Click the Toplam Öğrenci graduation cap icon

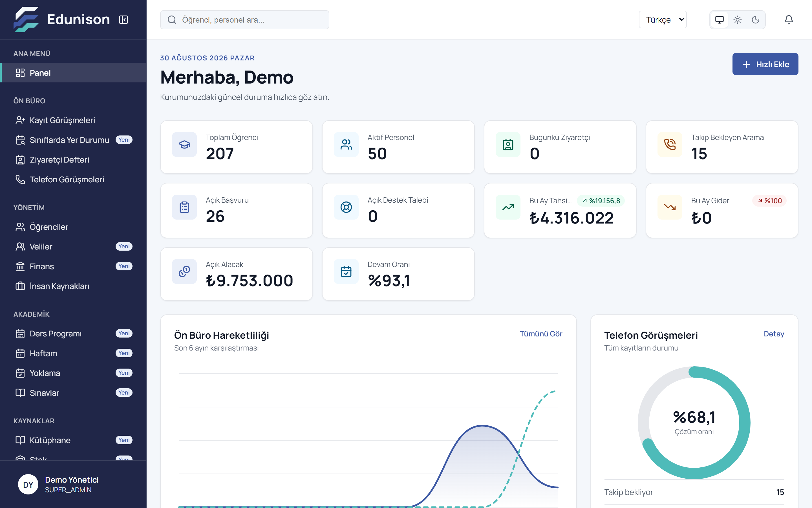click(185, 144)
